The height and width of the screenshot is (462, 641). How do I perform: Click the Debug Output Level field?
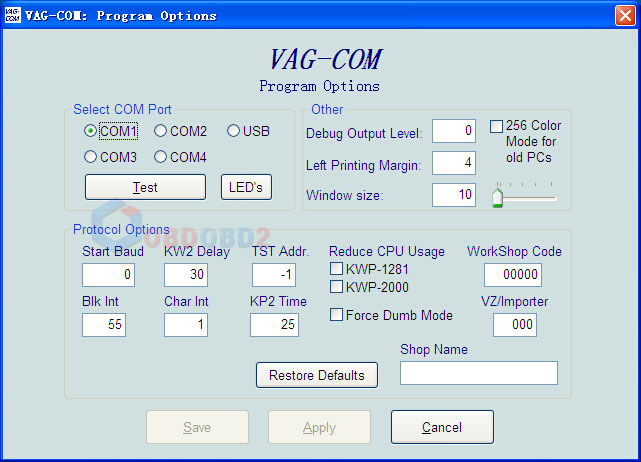(x=453, y=131)
